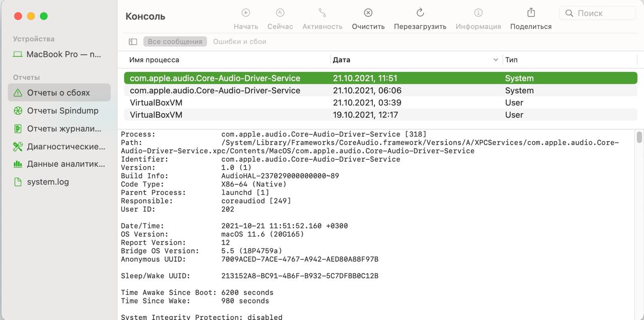Click the Time Since Wake value 980 seconds
The image size is (644, 320).
pyautogui.click(x=246, y=301)
